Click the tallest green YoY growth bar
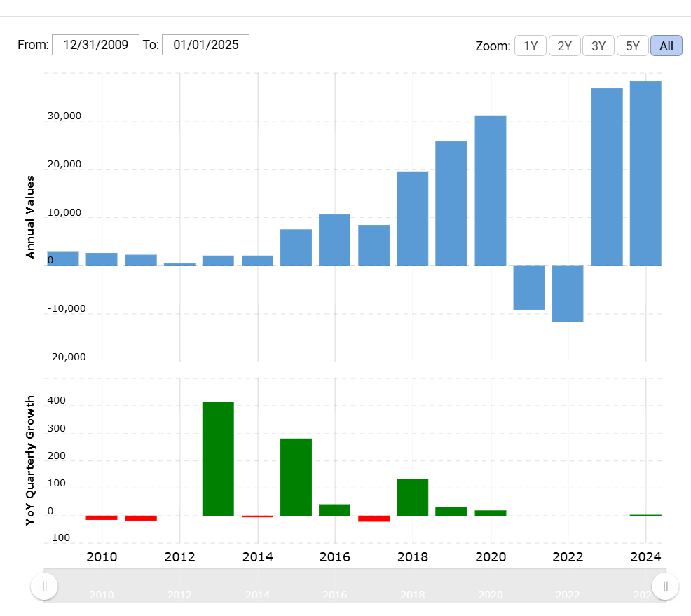691x616 pixels. (x=218, y=458)
